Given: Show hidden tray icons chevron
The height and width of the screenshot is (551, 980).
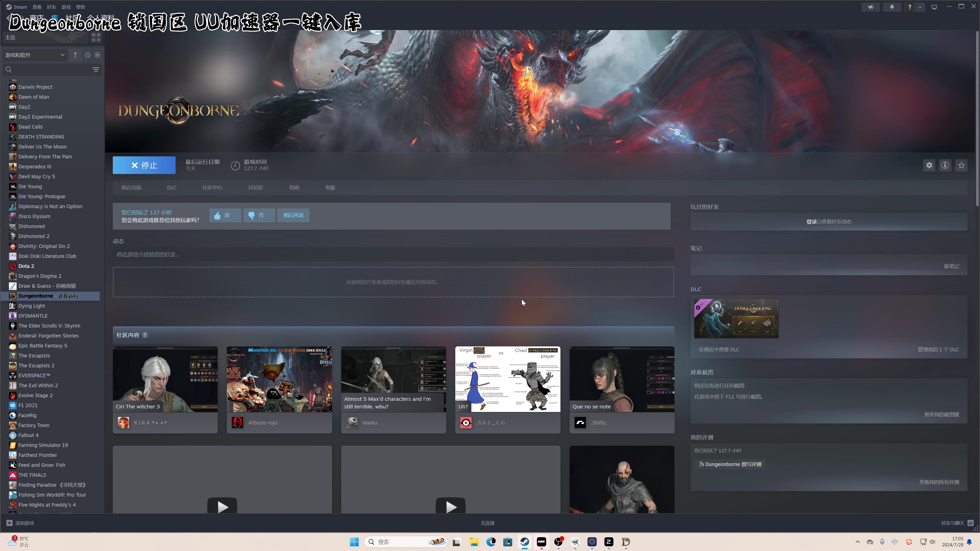Looking at the screenshot, I should click(857, 542).
